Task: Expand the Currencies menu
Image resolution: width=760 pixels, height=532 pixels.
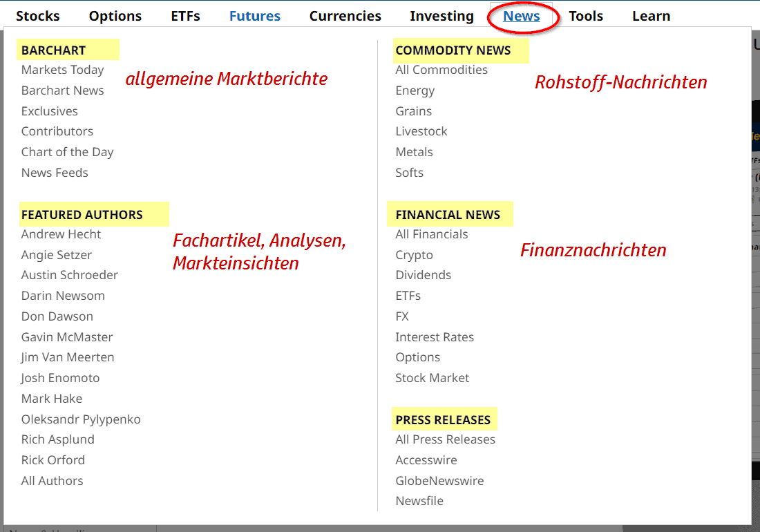Action: click(x=345, y=16)
